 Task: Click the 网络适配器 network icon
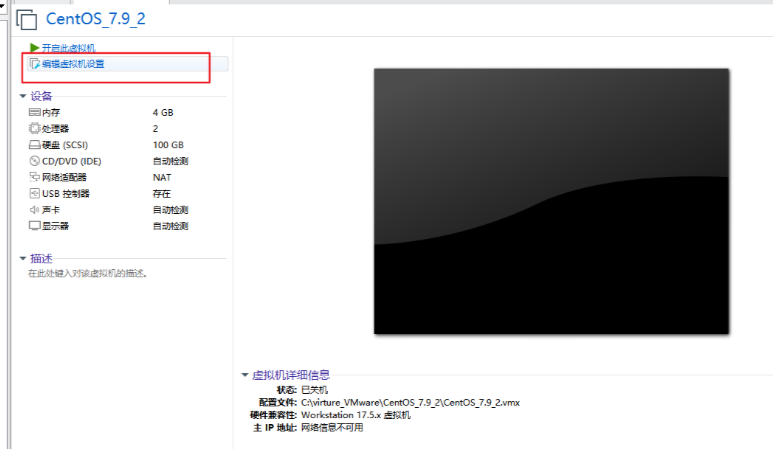(x=35, y=177)
